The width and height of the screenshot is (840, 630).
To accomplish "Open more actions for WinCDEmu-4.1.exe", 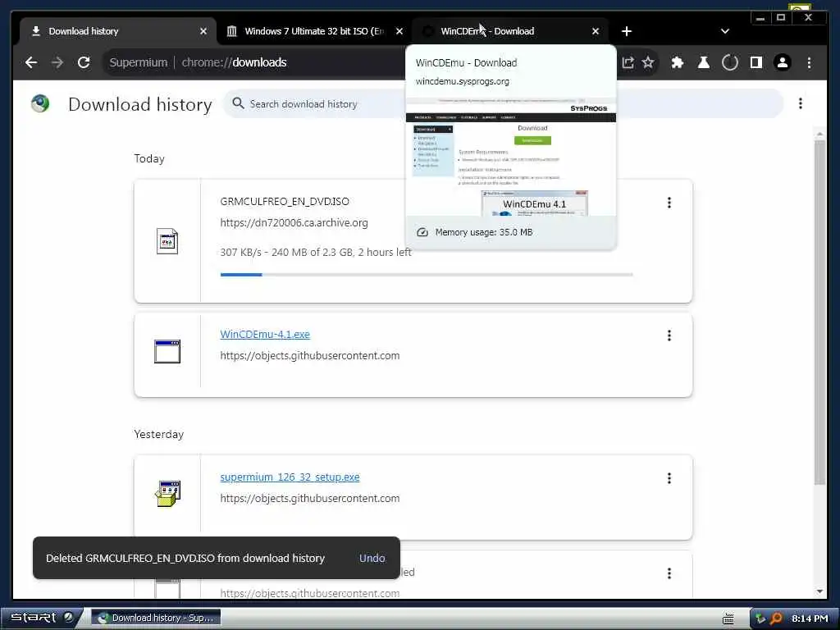I will (x=669, y=336).
